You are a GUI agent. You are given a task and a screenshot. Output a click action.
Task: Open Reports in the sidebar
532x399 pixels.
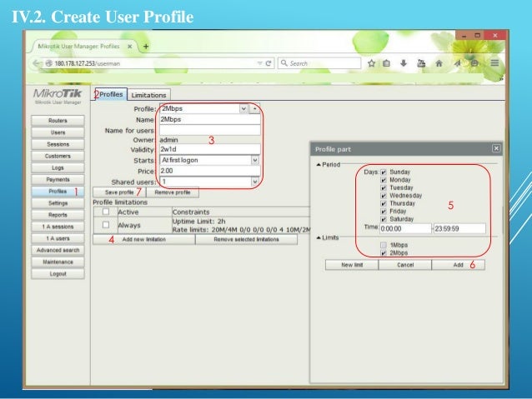[x=58, y=215]
